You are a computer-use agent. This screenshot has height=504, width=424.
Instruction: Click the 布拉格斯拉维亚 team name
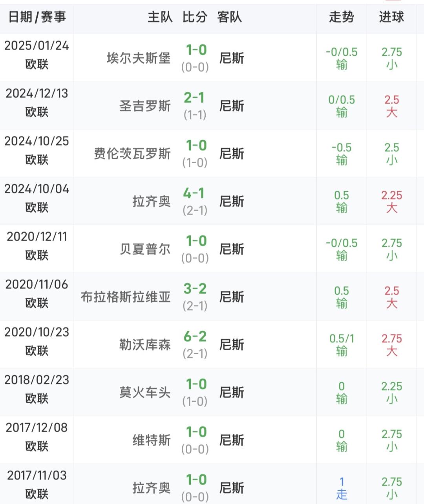126,297
